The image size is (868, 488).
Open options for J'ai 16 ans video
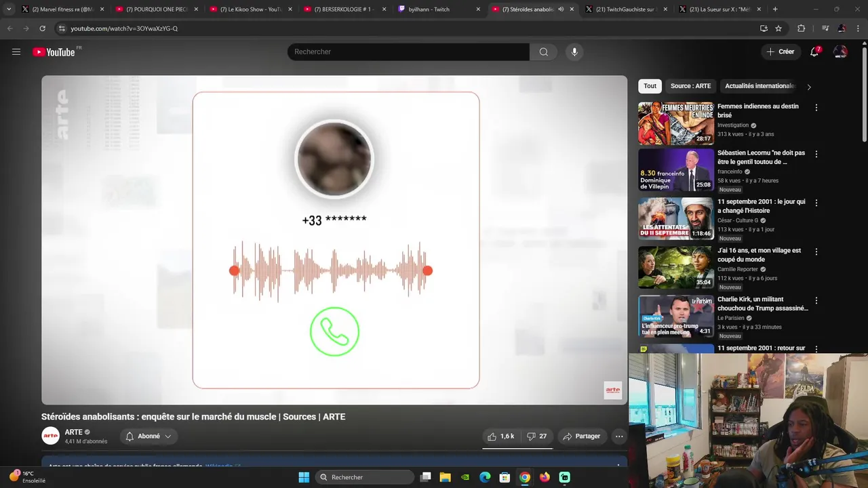[x=816, y=251]
